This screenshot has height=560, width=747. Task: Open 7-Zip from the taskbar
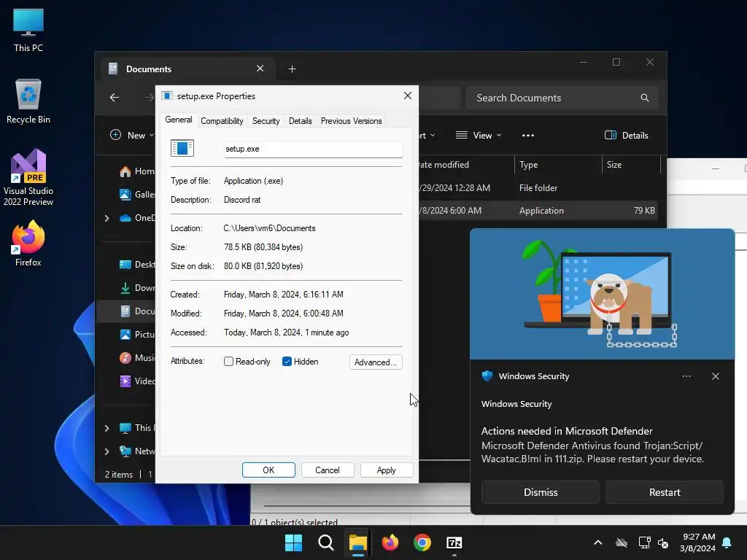tap(454, 542)
